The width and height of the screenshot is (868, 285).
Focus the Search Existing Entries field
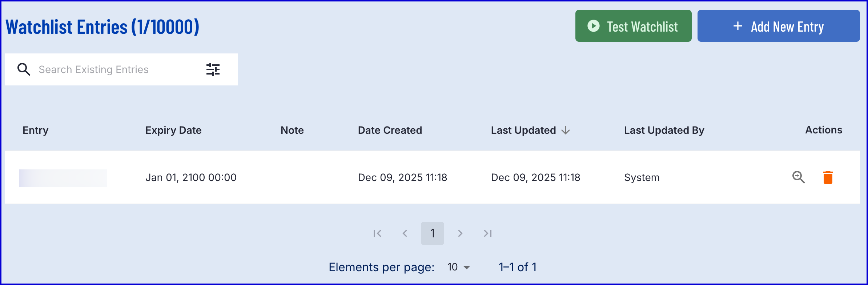coord(109,69)
